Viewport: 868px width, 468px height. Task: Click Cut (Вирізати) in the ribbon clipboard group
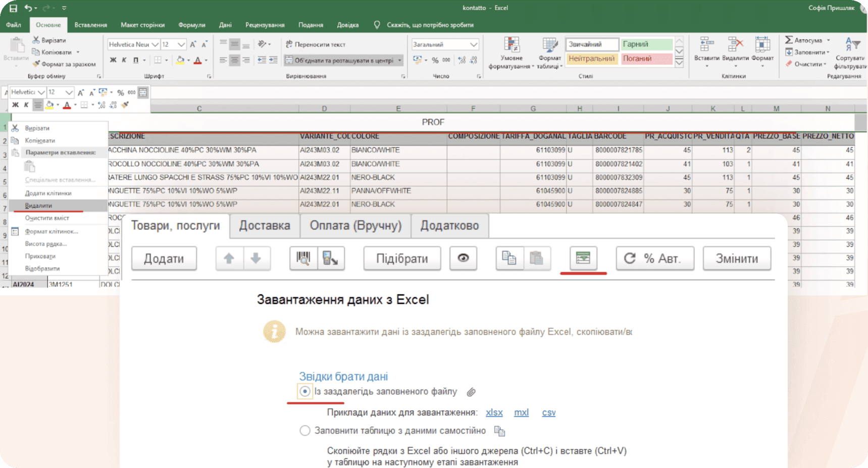[x=49, y=40]
